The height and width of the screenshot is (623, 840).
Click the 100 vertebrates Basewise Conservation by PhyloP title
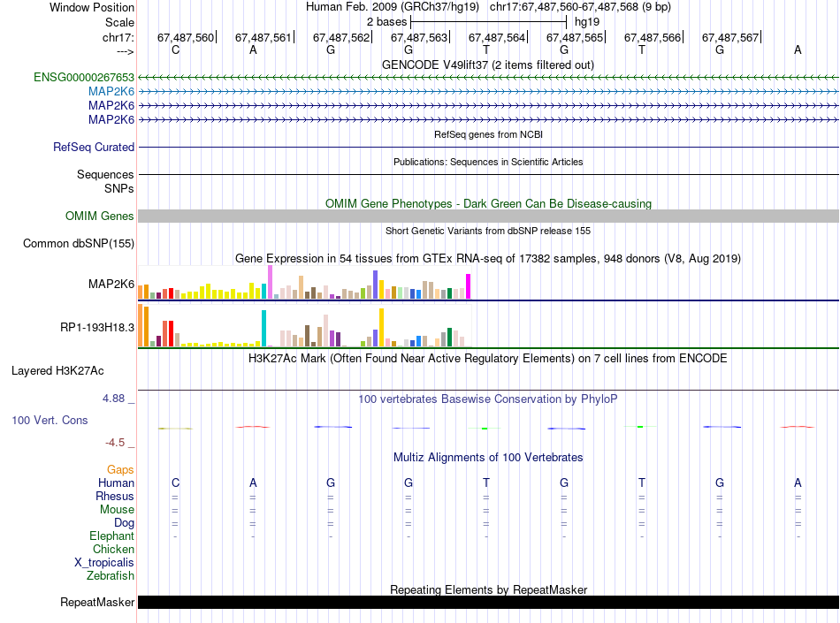click(488, 399)
